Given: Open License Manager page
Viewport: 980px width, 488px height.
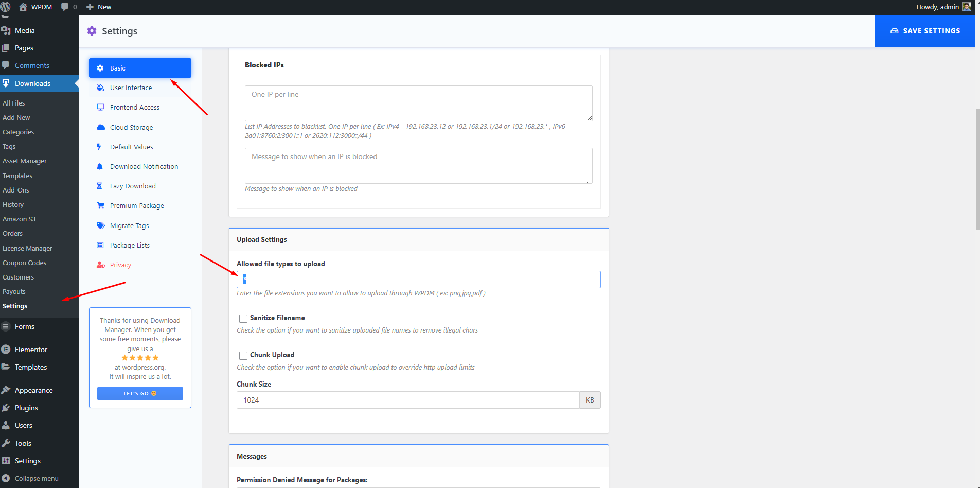Looking at the screenshot, I should click(27, 248).
